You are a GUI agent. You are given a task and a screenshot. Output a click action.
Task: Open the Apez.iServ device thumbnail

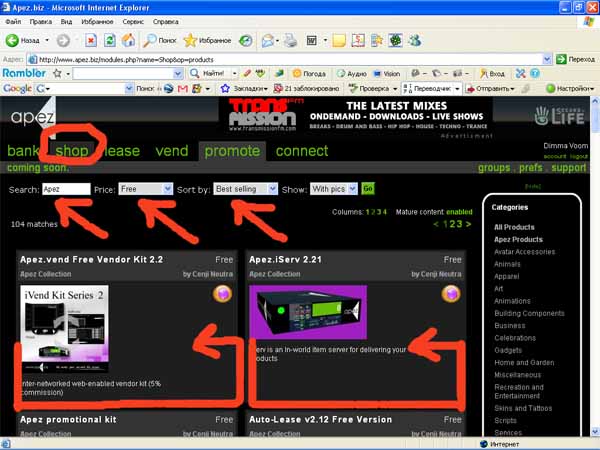308,312
